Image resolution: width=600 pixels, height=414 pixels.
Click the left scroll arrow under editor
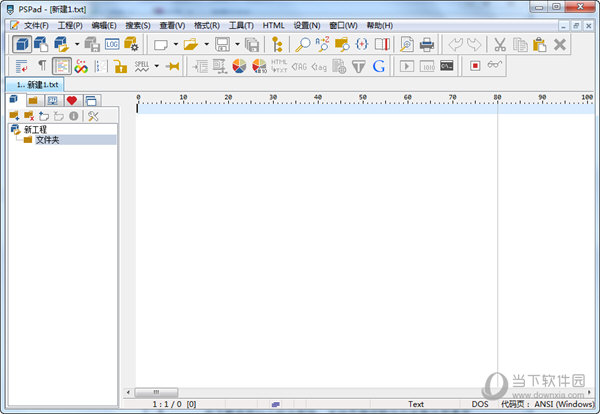128,392
